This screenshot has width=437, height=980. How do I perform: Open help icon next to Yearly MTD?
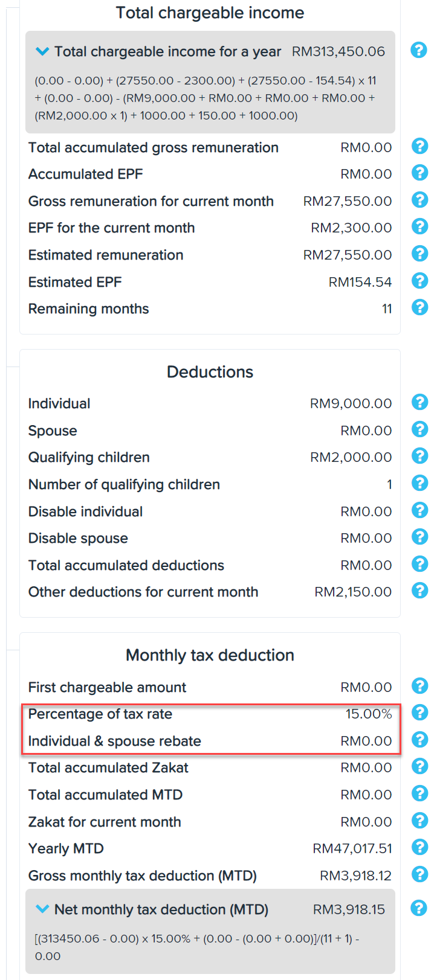coord(419,847)
